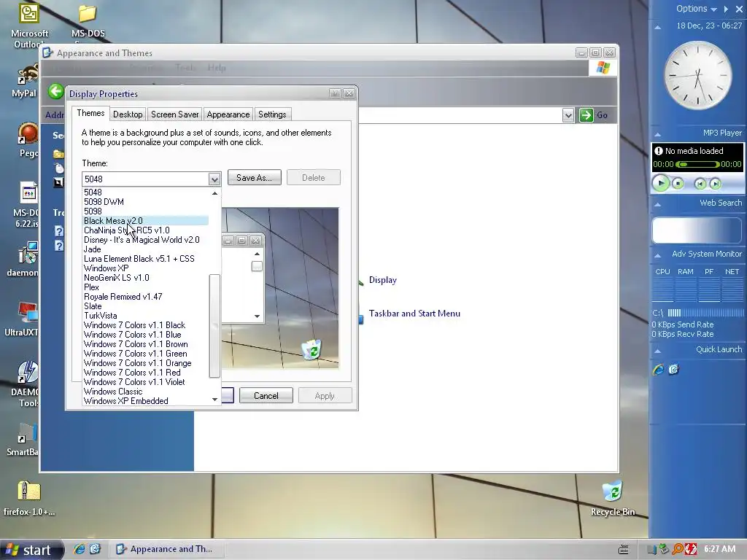The image size is (747, 560).
Task: Click the green Go arrow icon
Action: pos(586,114)
